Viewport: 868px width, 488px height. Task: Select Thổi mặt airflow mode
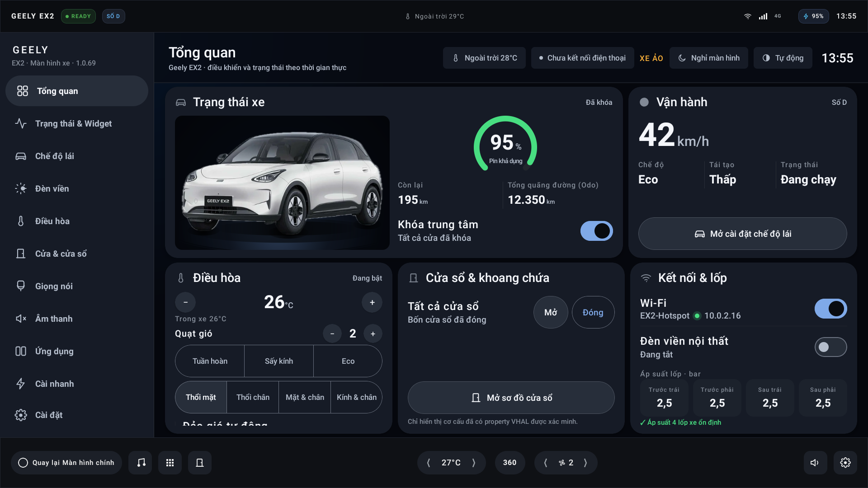[201, 397]
